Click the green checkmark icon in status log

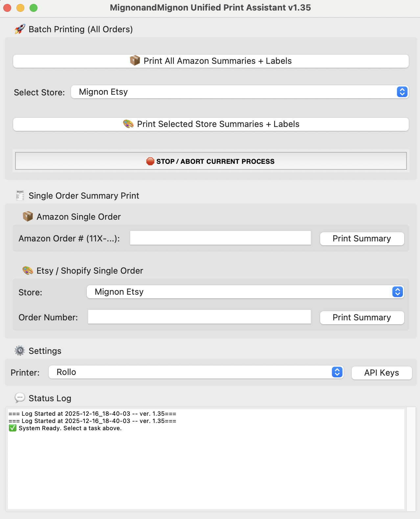[x=12, y=428]
